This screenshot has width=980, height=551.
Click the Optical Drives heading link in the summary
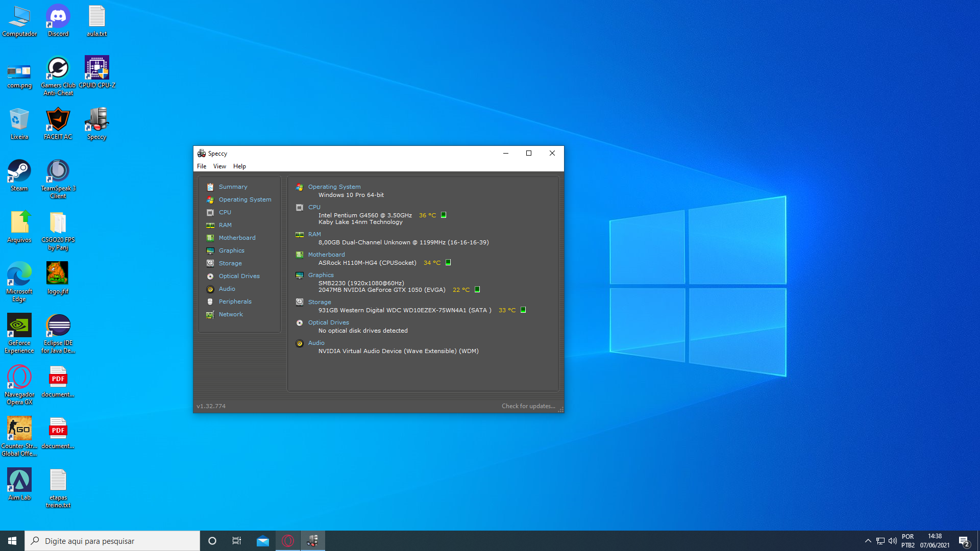coord(328,322)
